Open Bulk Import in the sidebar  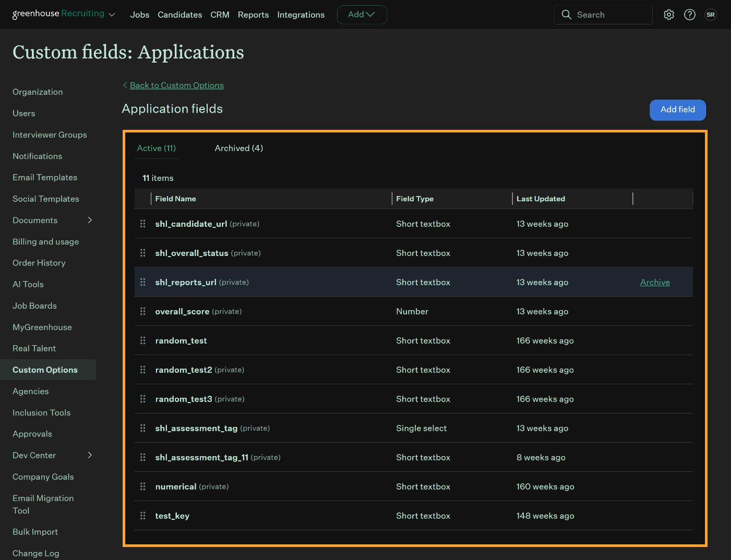(x=35, y=532)
